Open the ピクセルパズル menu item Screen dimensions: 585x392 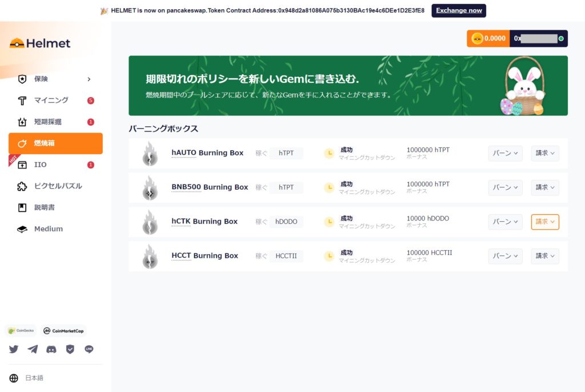coord(55,186)
